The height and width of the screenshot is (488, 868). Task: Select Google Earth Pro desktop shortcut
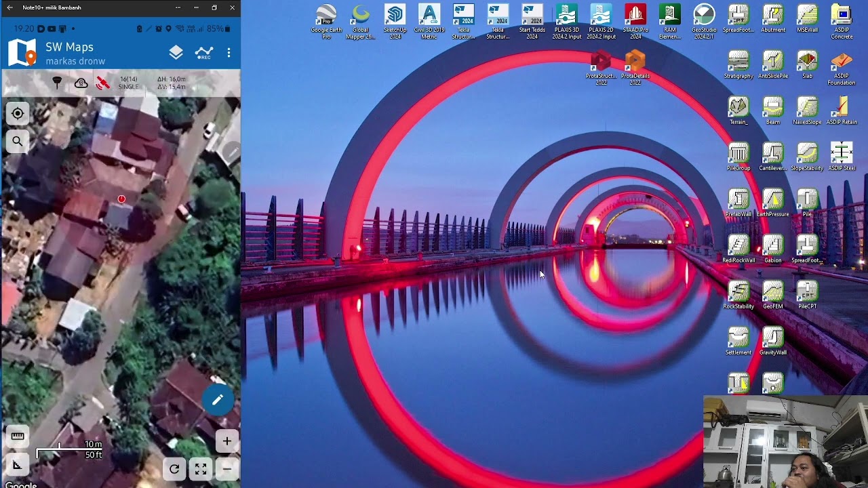pos(326,22)
